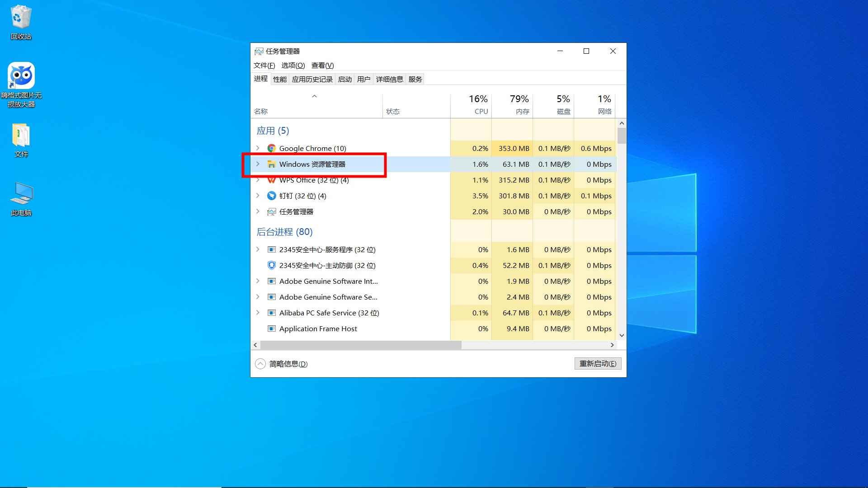Select the 文件 folder desktop icon

(21, 135)
